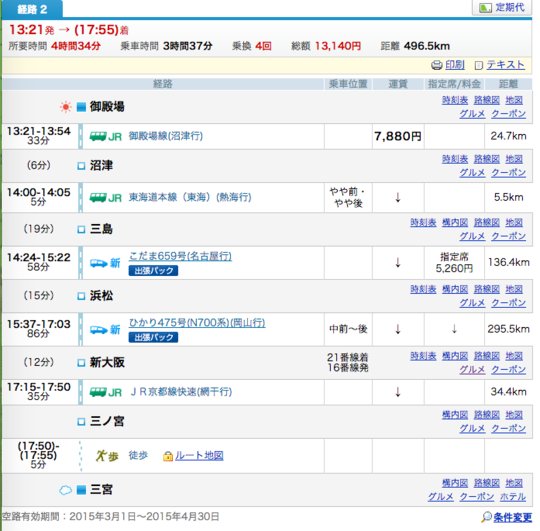Open 地図 link for 新大阪

point(514,356)
